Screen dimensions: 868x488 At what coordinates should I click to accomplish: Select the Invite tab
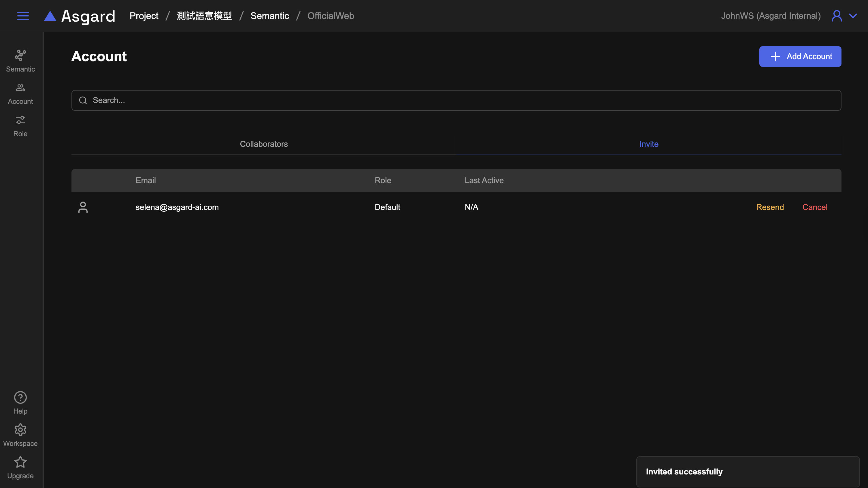[x=649, y=144]
